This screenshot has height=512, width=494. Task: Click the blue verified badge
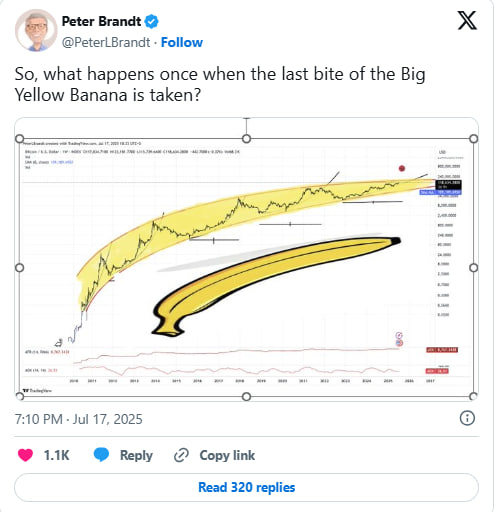click(151, 22)
